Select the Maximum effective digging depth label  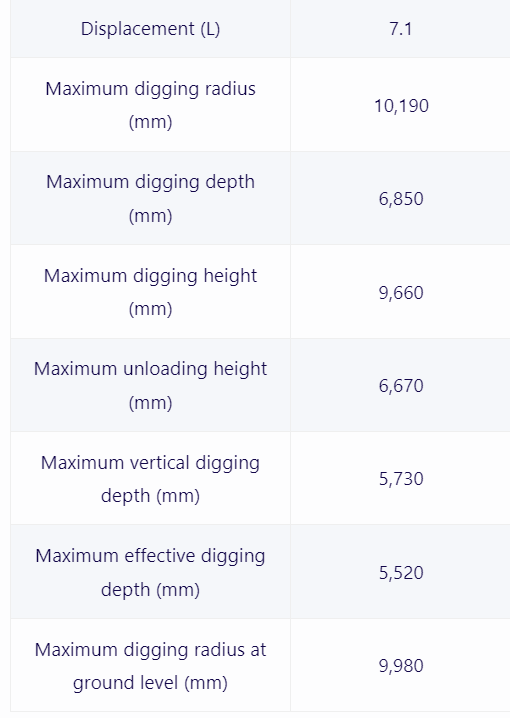[150, 572]
